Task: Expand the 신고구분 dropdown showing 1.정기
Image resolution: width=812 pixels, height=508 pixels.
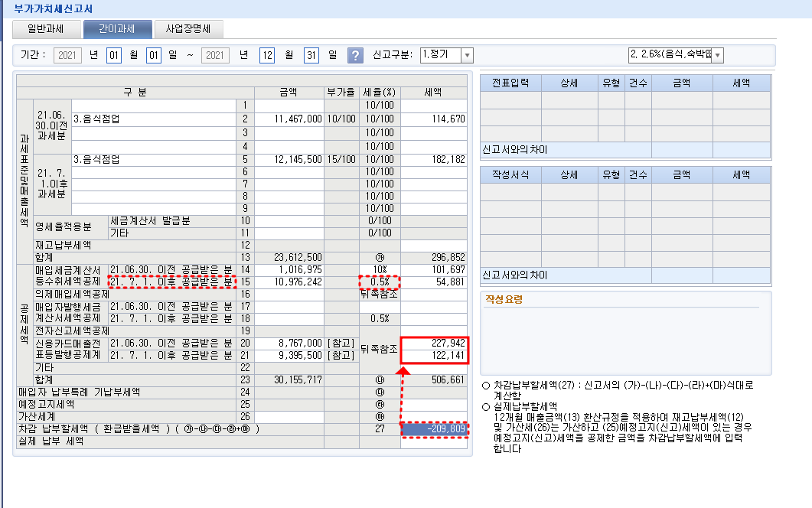Action: click(x=467, y=55)
